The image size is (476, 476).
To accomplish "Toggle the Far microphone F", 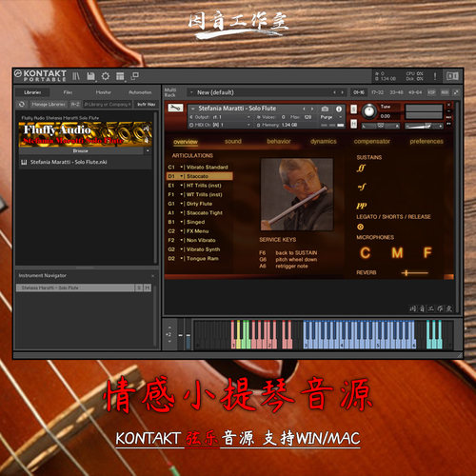I will point(427,253).
